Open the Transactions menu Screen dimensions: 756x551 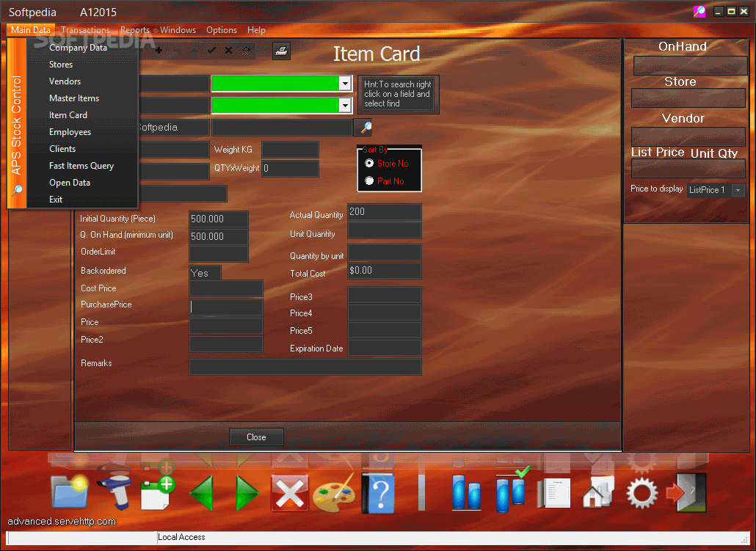pyautogui.click(x=85, y=30)
